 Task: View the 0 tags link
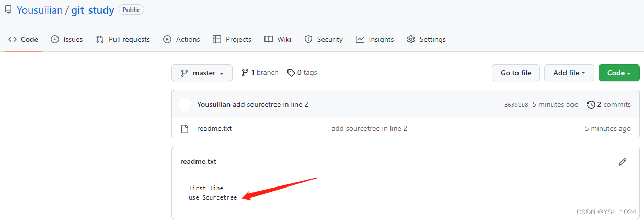302,73
